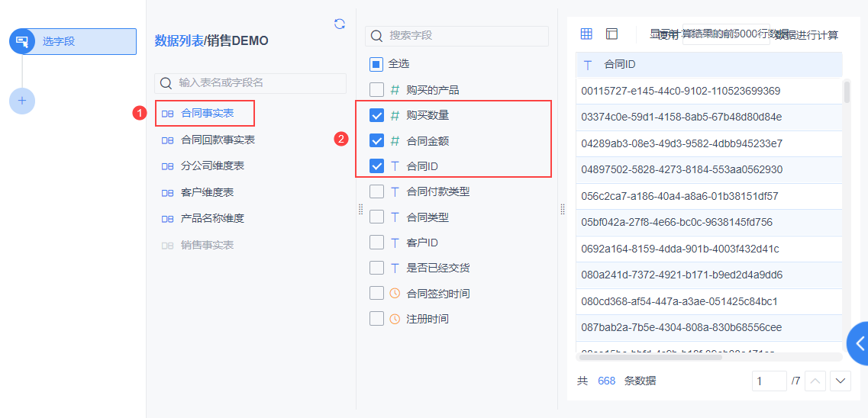Click row 04897502-5828-4273-8184-553aa0562930
The height and width of the screenshot is (418, 868).
[709, 170]
